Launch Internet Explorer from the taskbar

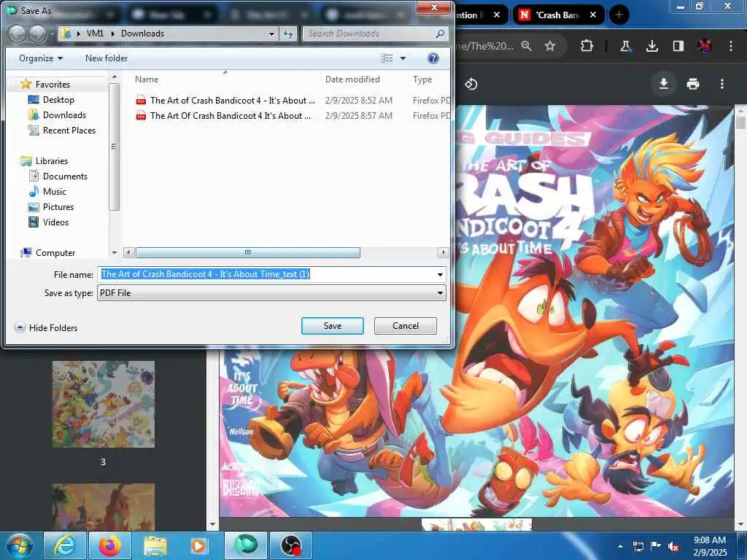[65, 545]
